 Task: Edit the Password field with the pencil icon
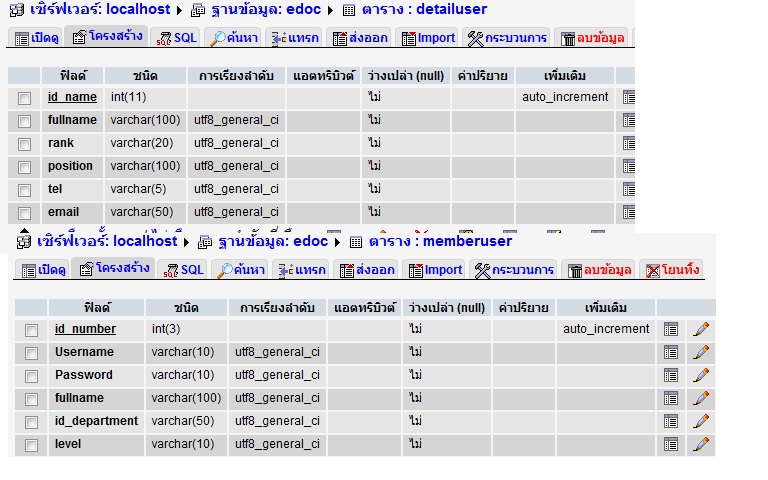click(701, 375)
